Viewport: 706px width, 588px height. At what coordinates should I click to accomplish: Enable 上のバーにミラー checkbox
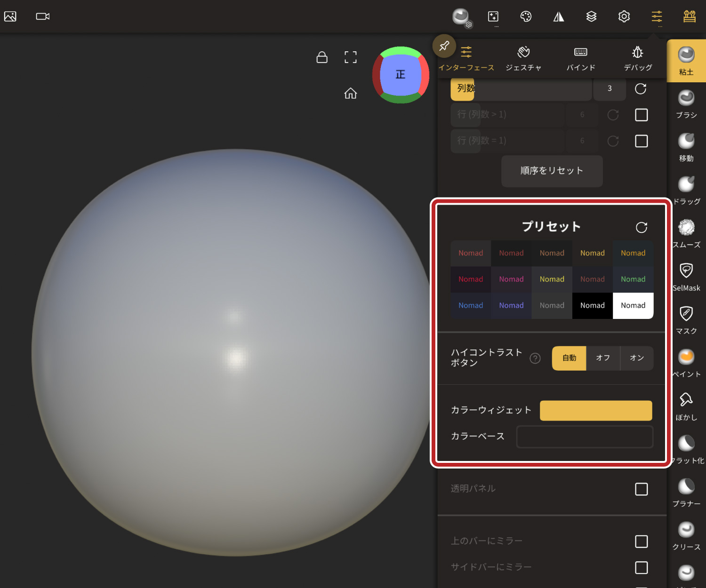[x=641, y=541]
